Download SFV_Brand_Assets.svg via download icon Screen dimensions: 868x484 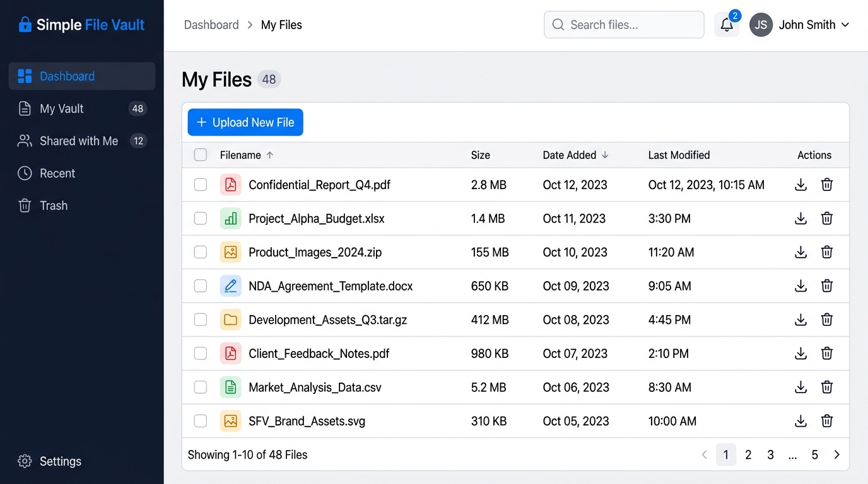coord(801,421)
